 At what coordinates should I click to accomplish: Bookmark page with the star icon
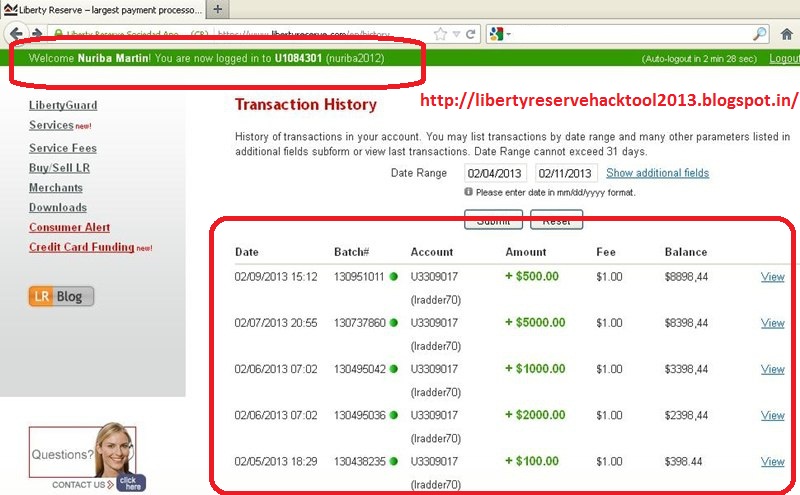click(440, 34)
